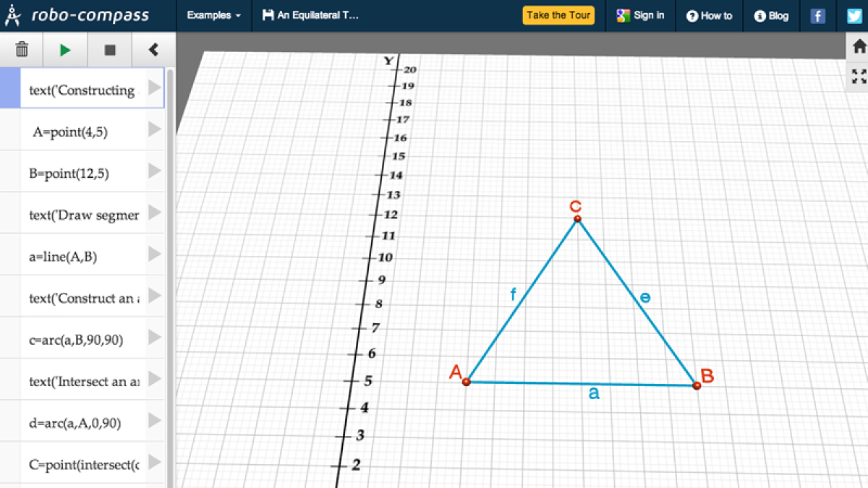Clear the construction with the trash icon
Image resolution: width=868 pixels, height=488 pixels.
click(22, 49)
